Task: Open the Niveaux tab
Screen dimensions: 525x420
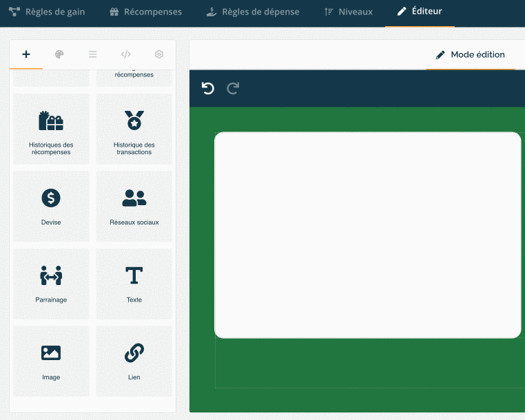Action: click(349, 12)
